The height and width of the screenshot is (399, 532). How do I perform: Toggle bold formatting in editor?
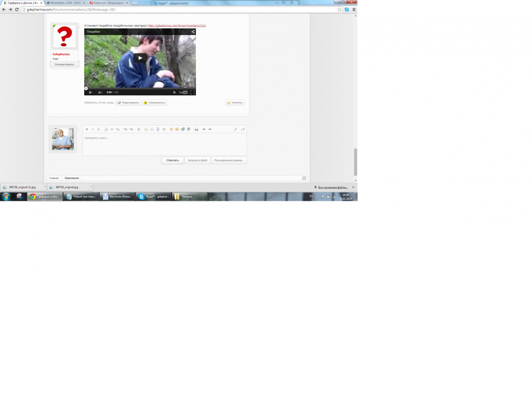[x=87, y=129]
